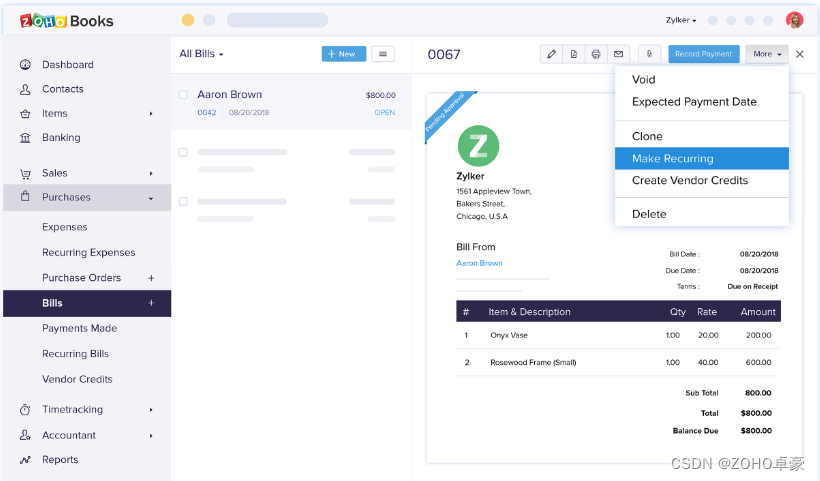Open the More actions dropdown
Viewport: 820px width, 481px height.
coord(767,54)
